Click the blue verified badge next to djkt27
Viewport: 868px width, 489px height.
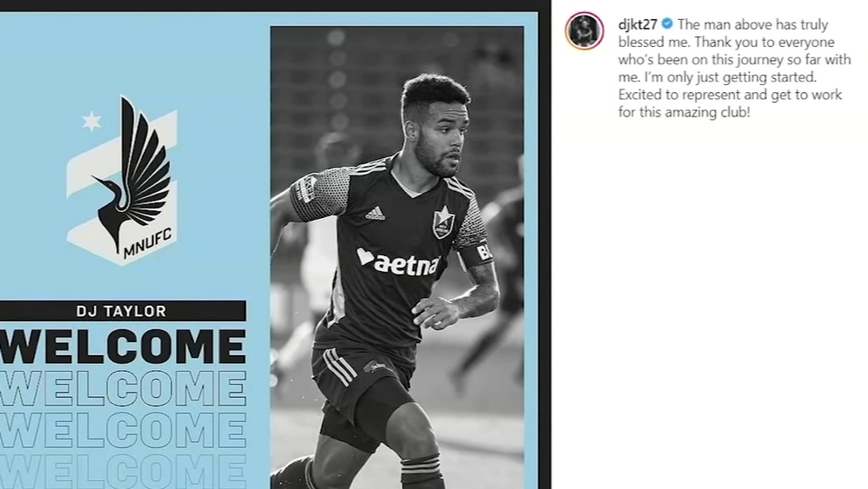pyautogui.click(x=667, y=23)
